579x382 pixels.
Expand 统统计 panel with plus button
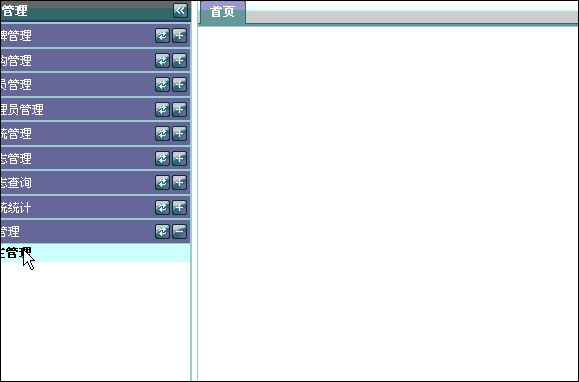coord(179,207)
